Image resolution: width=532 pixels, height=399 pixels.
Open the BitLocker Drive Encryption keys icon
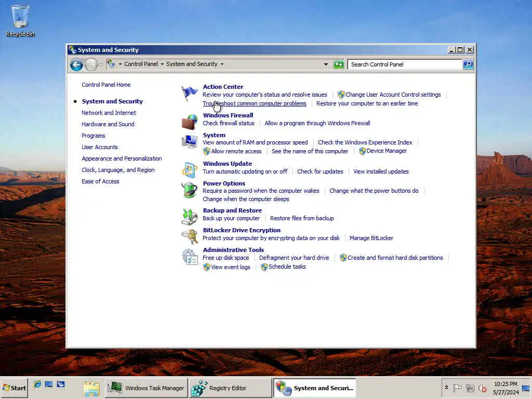point(189,236)
